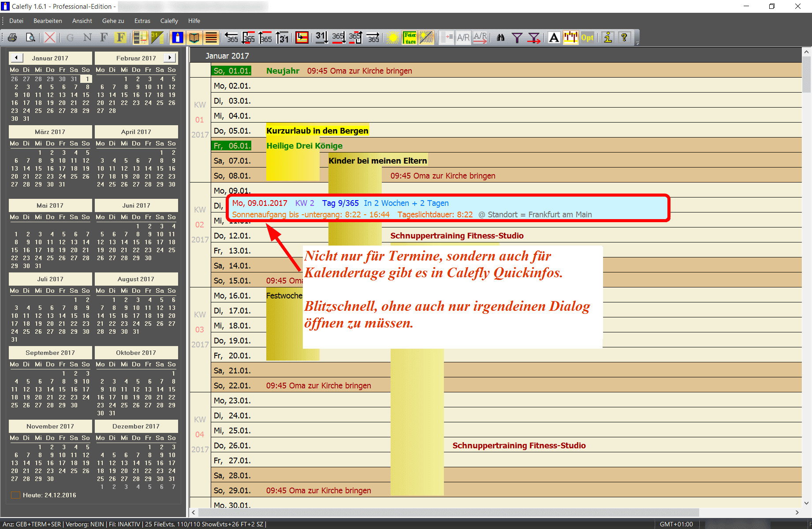812x529 pixels.
Task: Click the gray N toolbar icon
Action: click(x=87, y=37)
